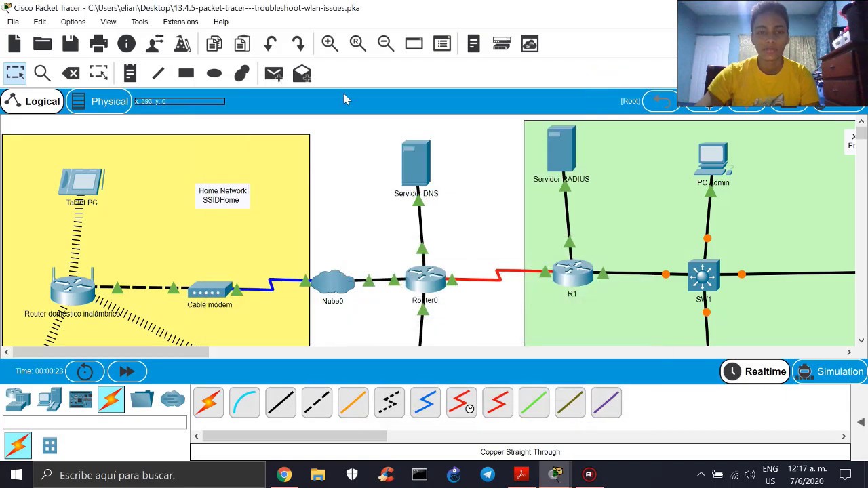
Task: Open the Multiuser Connection cloud category
Action: click(173, 399)
